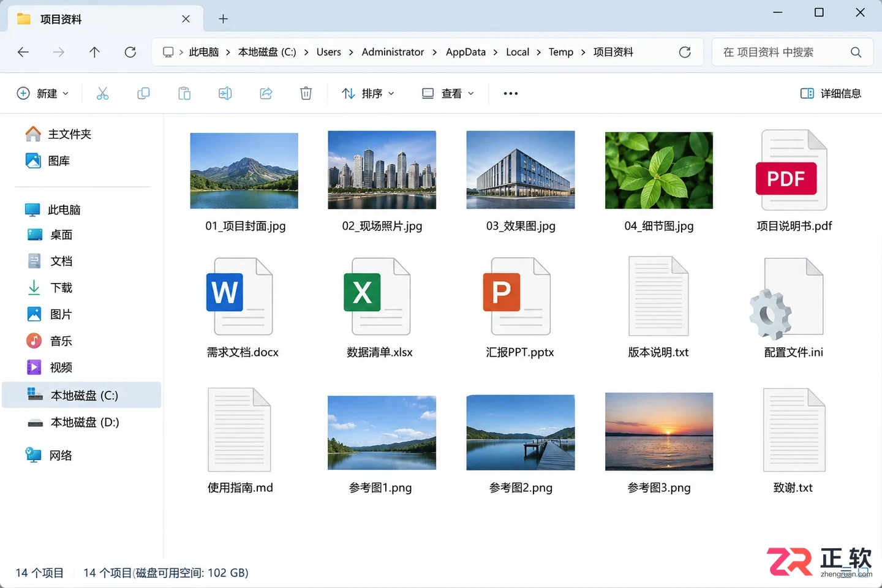This screenshot has width=882, height=588.
Task: Select the 参考图2.png pier thumbnail
Action: 521,432
